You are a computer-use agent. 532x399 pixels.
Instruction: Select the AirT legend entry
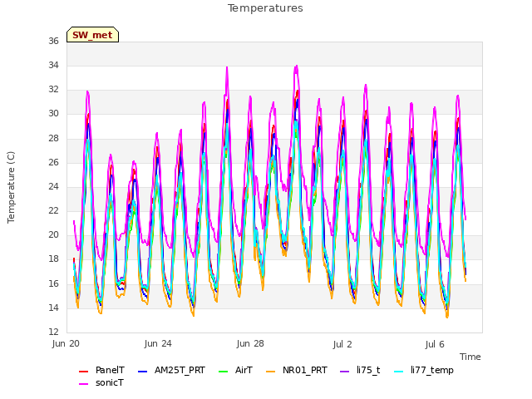(x=235, y=370)
